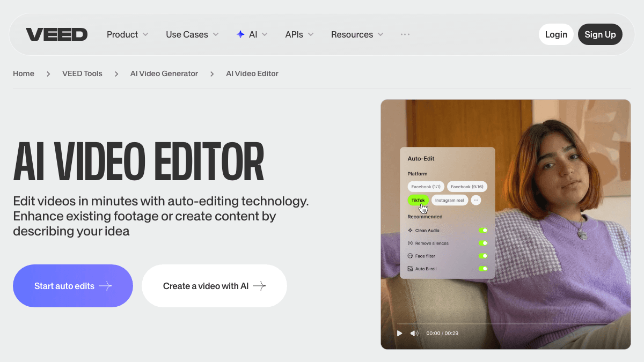The height and width of the screenshot is (362, 644).
Task: Go to VEED Tools breadcrumb
Action: click(82, 73)
